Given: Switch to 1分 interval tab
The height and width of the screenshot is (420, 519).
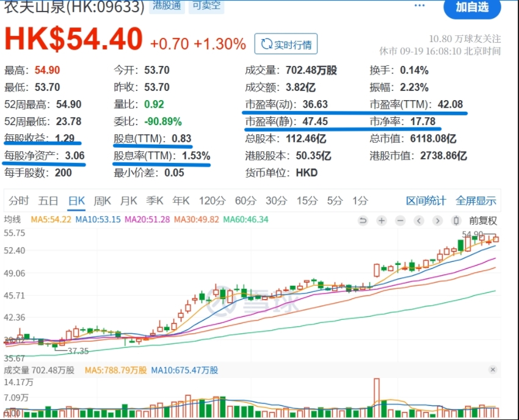Looking at the screenshot, I should 360,201.
